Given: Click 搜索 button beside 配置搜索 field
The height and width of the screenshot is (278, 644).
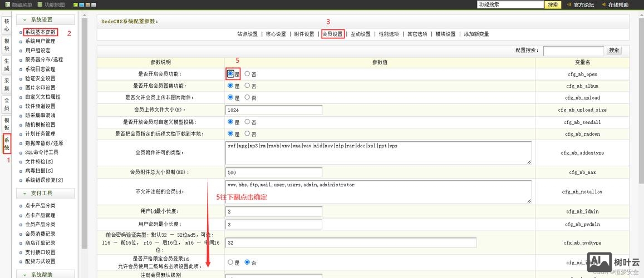Looking at the screenshot, I should click(614, 51).
